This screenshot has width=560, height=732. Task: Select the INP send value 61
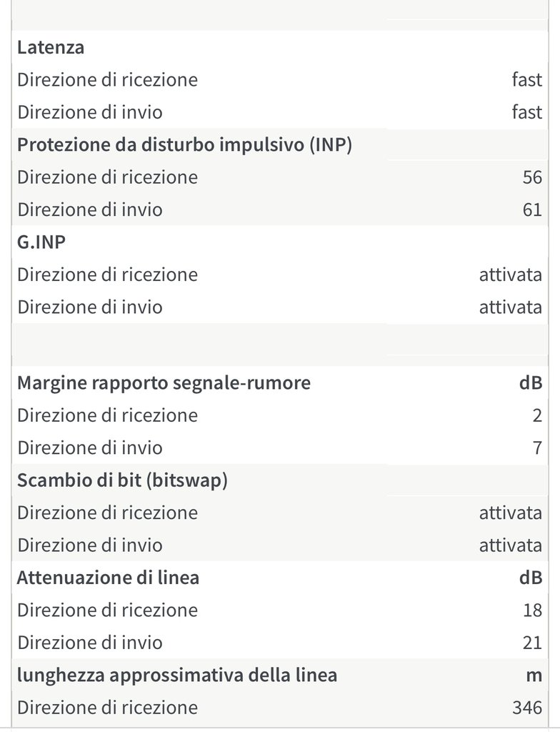pos(531,210)
